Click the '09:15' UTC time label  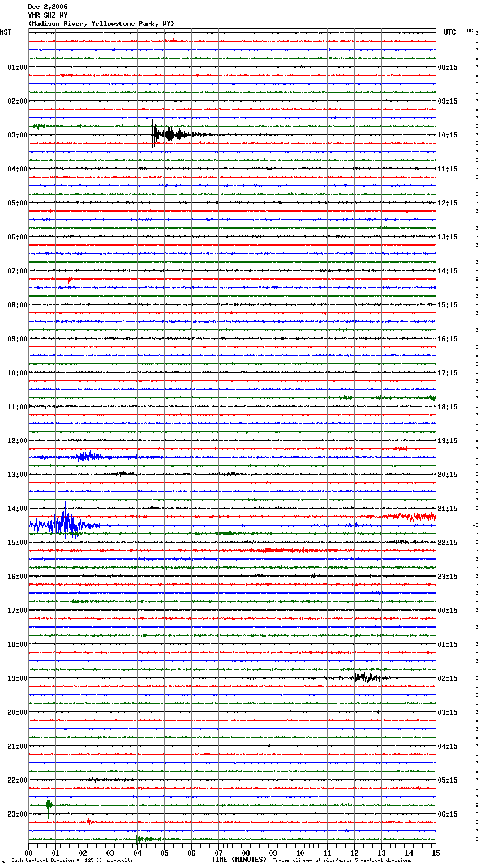tap(448, 101)
